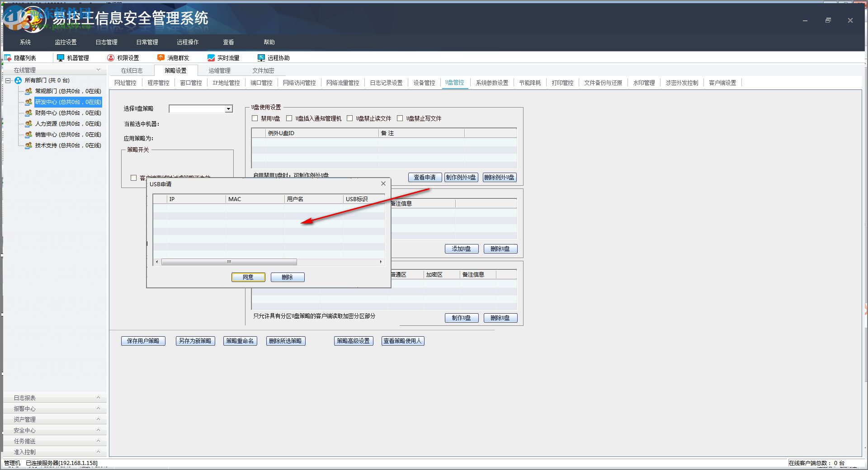Click the scrollbar left arrow in USB申请
The height and width of the screenshot is (470, 868).
click(x=157, y=262)
